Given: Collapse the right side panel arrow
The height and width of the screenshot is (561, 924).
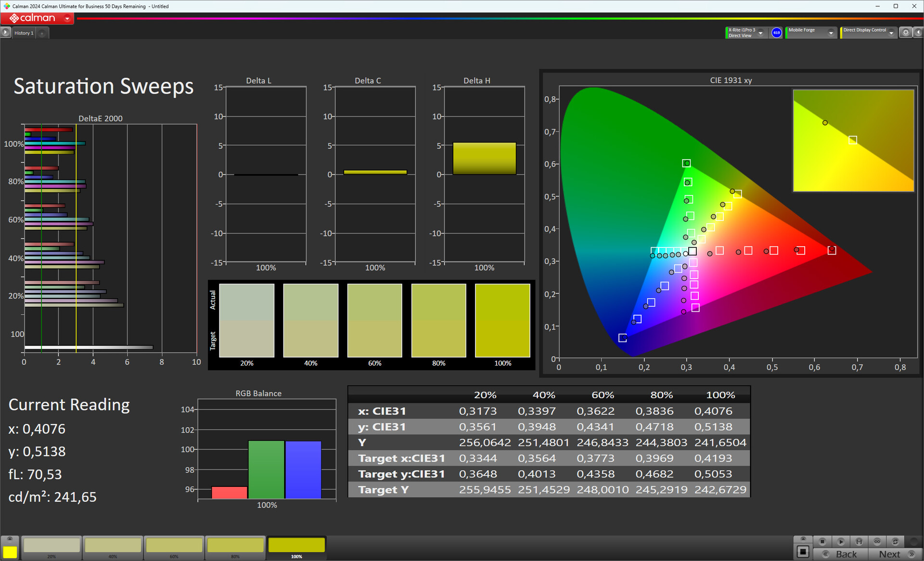Looking at the screenshot, I should point(918,33).
